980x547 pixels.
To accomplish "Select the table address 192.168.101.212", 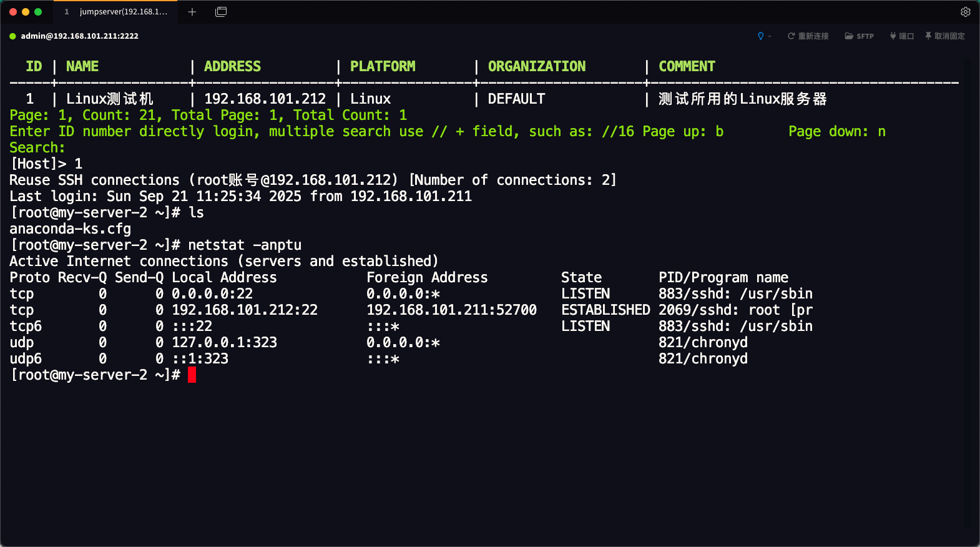I will (265, 99).
